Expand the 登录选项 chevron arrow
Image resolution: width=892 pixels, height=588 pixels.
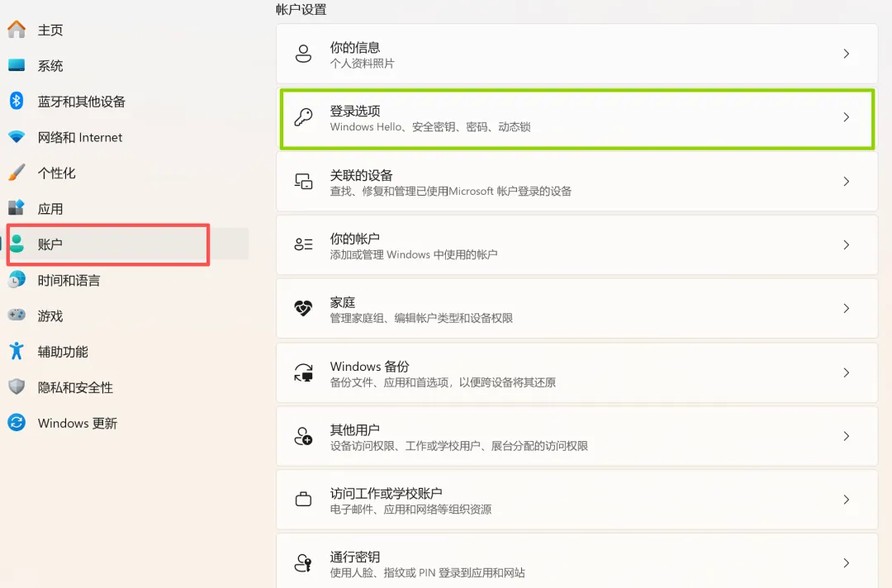(x=847, y=117)
